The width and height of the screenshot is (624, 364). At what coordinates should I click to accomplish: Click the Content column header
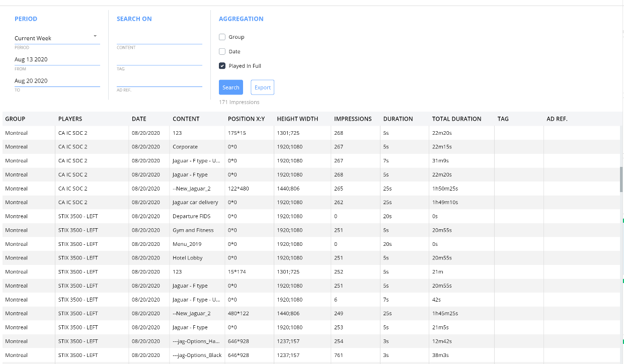point(186,119)
